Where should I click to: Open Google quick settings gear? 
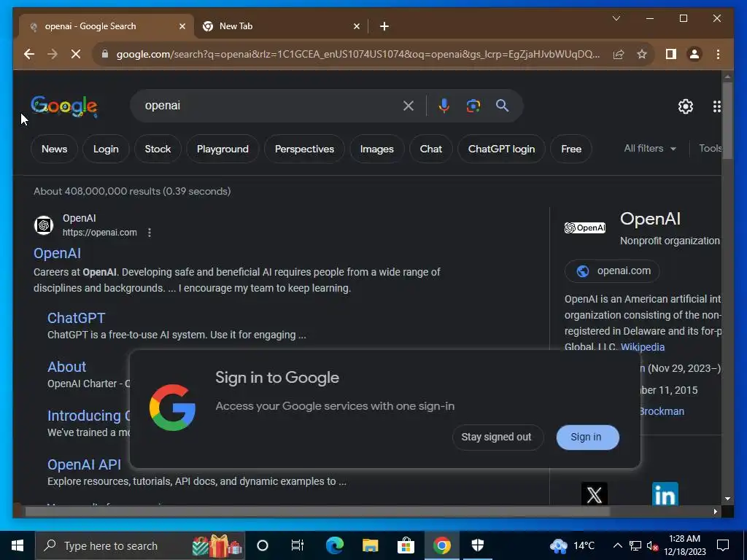point(686,106)
